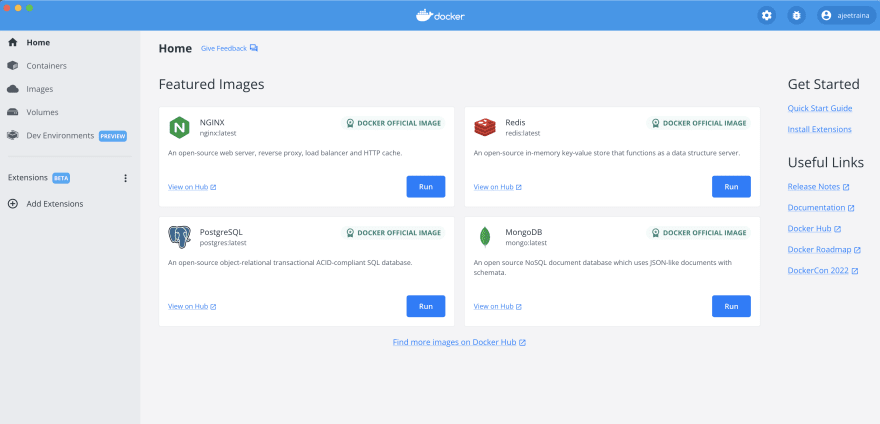Click the NGINX description text
880x424 pixels.
tap(285, 153)
